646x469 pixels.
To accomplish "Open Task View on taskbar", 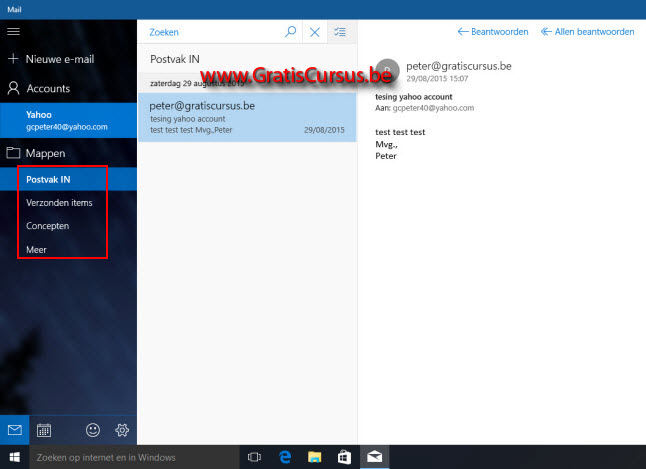I will pos(254,457).
